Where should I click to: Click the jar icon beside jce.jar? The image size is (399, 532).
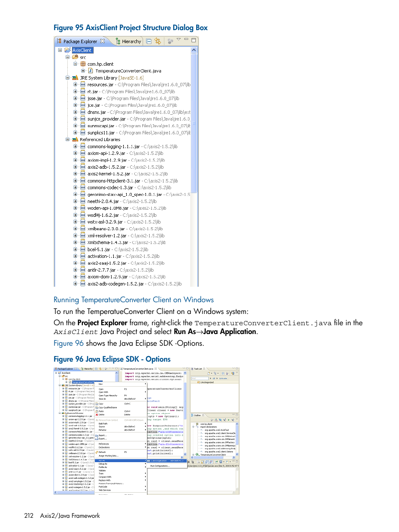[83, 105]
